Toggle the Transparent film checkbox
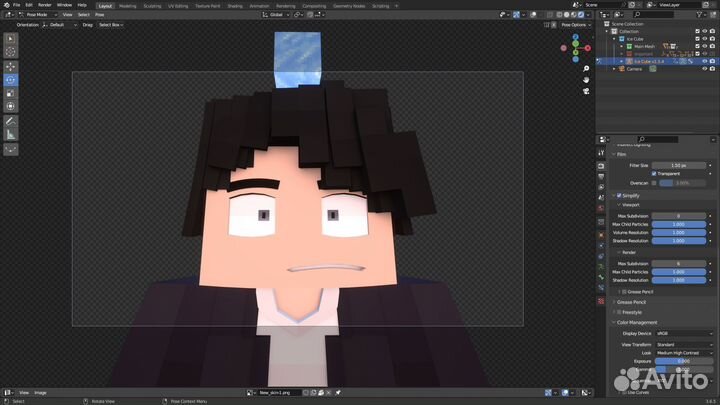The image size is (720, 405). tap(654, 174)
